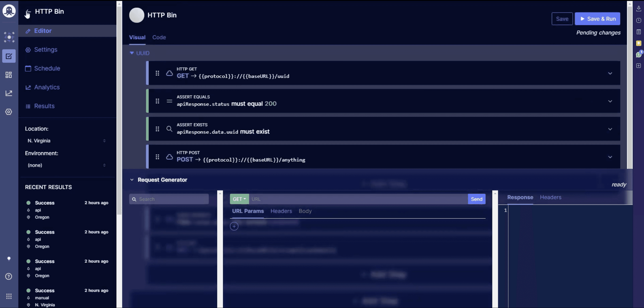Click the lightbulb icon in left rail
Image resolution: width=644 pixels, height=308 pixels.
pyautogui.click(x=9, y=259)
